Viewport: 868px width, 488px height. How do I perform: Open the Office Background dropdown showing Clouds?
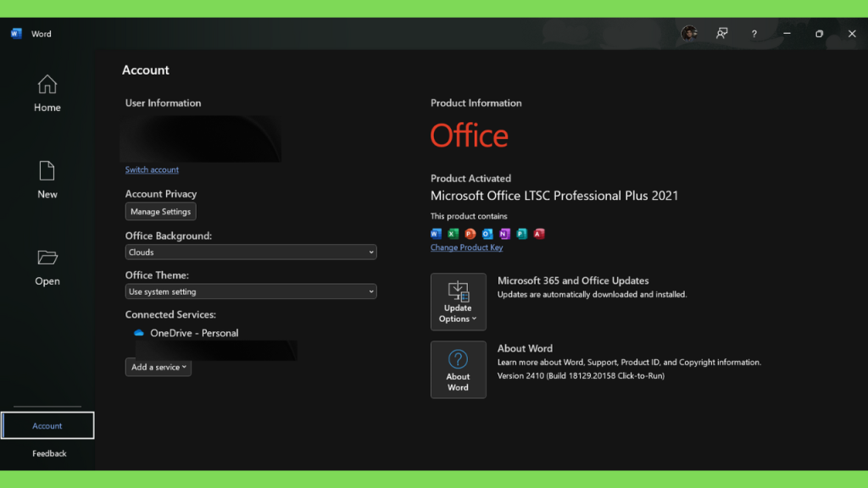pyautogui.click(x=251, y=252)
